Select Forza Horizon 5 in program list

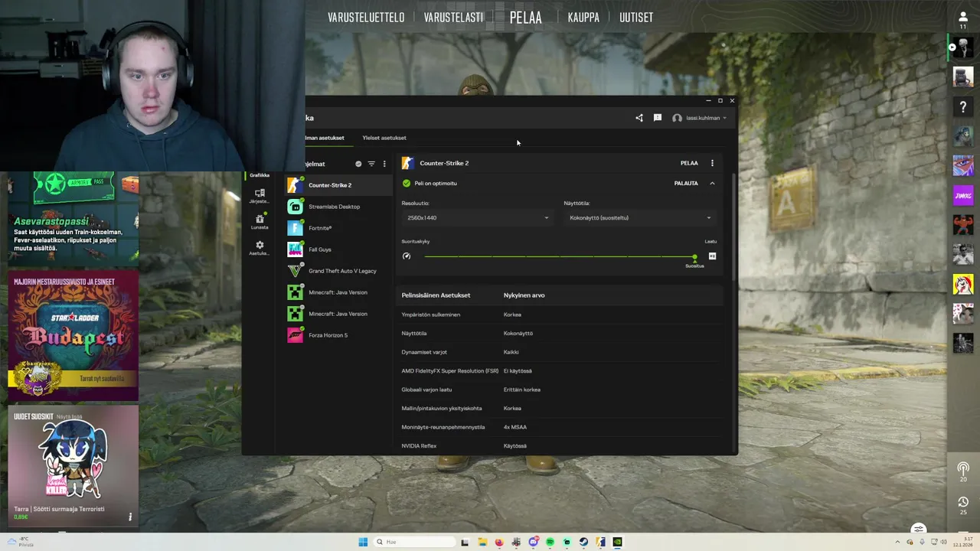coord(337,335)
